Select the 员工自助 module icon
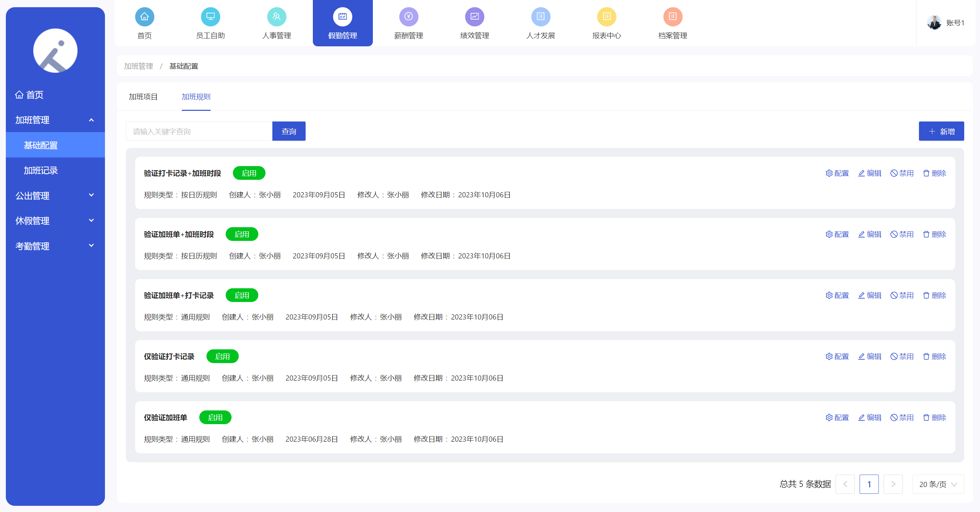Image resolution: width=980 pixels, height=512 pixels. coord(210,17)
